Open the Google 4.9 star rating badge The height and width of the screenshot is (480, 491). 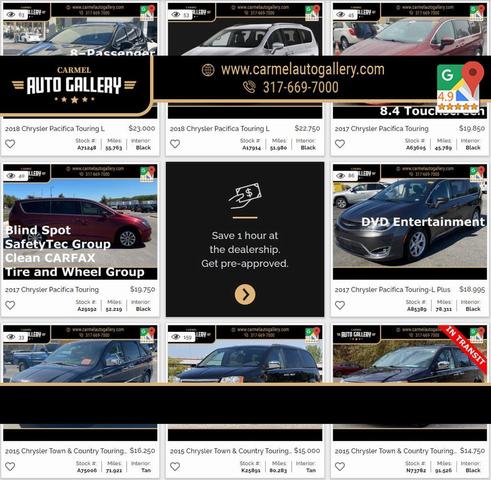[460, 86]
